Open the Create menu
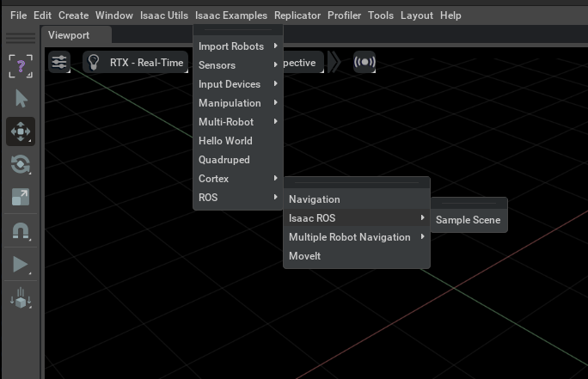 click(74, 15)
